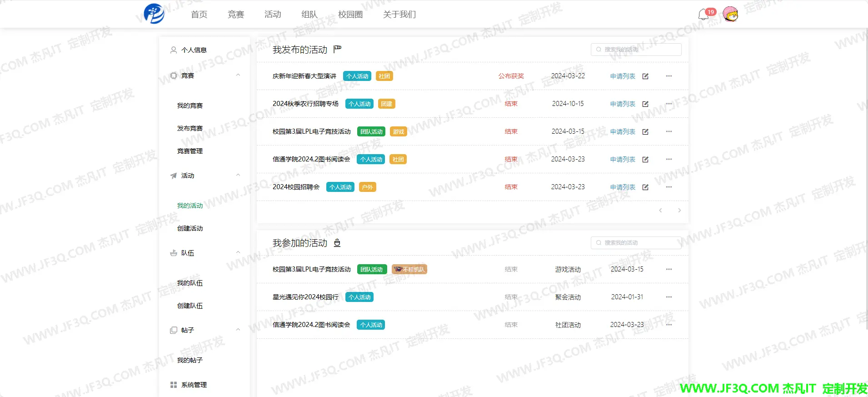The width and height of the screenshot is (868, 397).
Task: Click edit icon for 庆新年迎新春大型演讲
Action: pyautogui.click(x=645, y=76)
